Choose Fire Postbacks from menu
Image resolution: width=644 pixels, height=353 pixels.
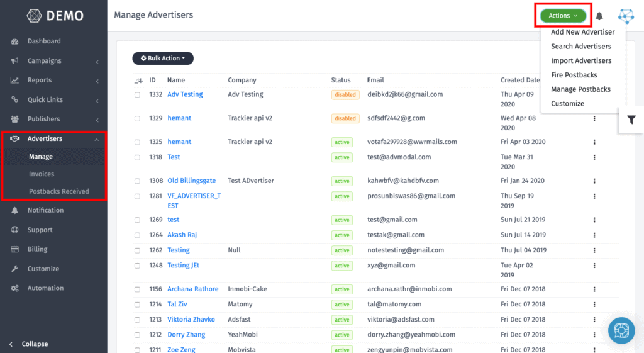pos(574,76)
